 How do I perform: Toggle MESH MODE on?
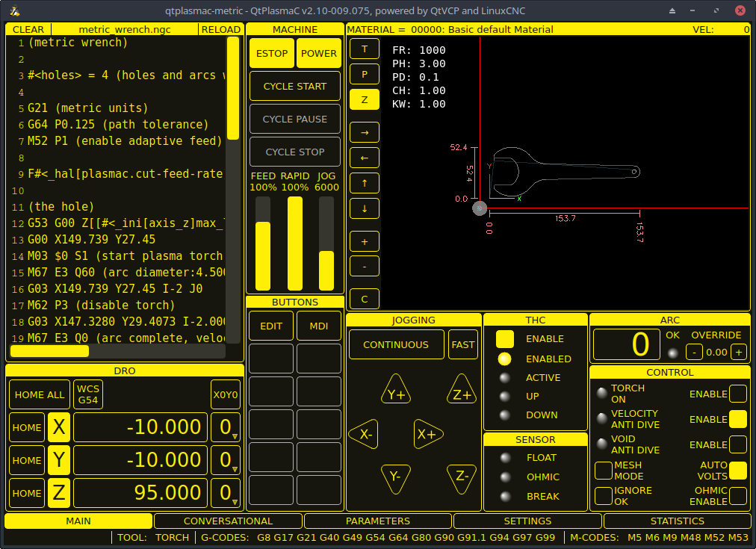[x=603, y=470]
